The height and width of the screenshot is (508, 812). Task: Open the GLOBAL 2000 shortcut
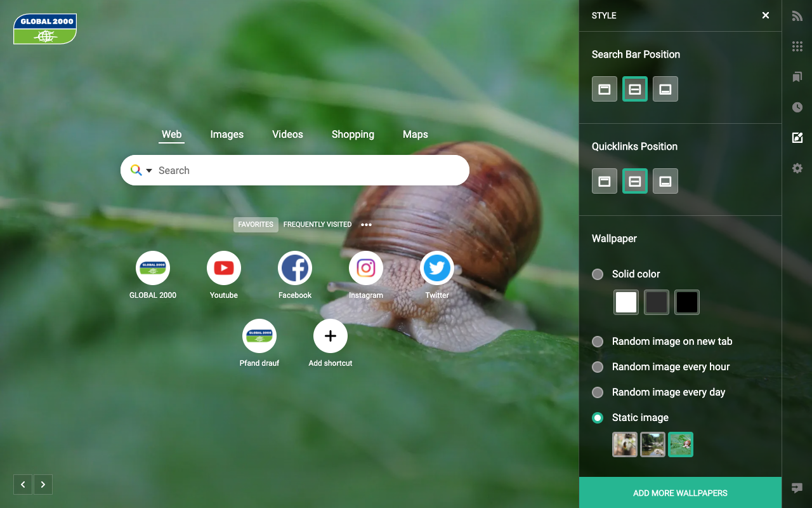153,268
